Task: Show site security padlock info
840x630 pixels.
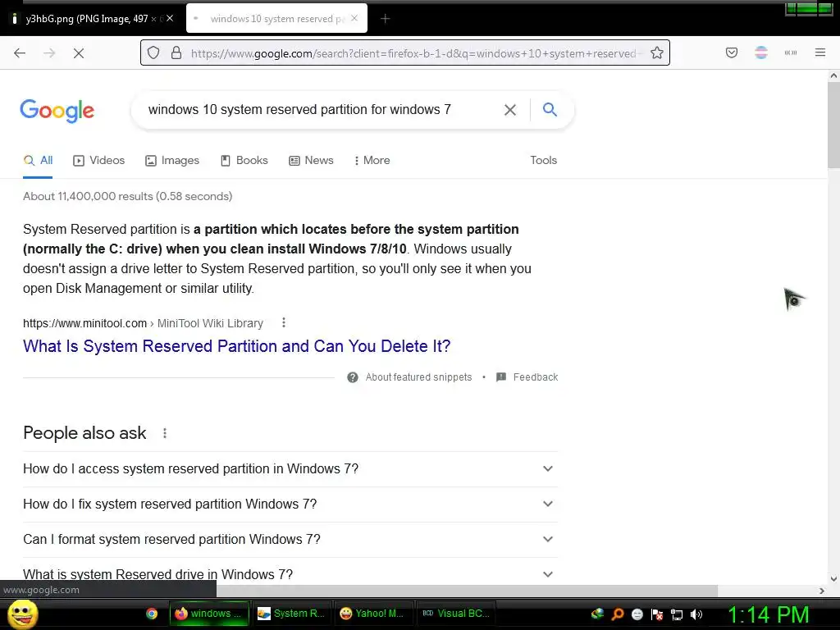Action: tap(176, 53)
